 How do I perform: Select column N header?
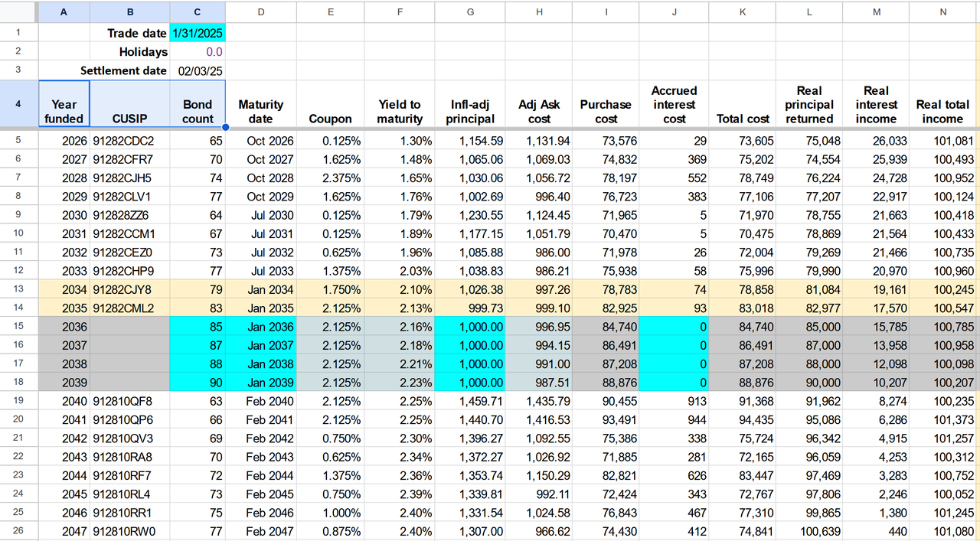point(942,12)
